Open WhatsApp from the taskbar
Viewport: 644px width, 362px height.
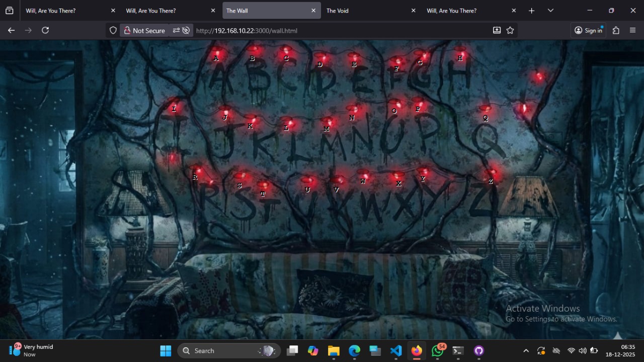[x=438, y=350]
